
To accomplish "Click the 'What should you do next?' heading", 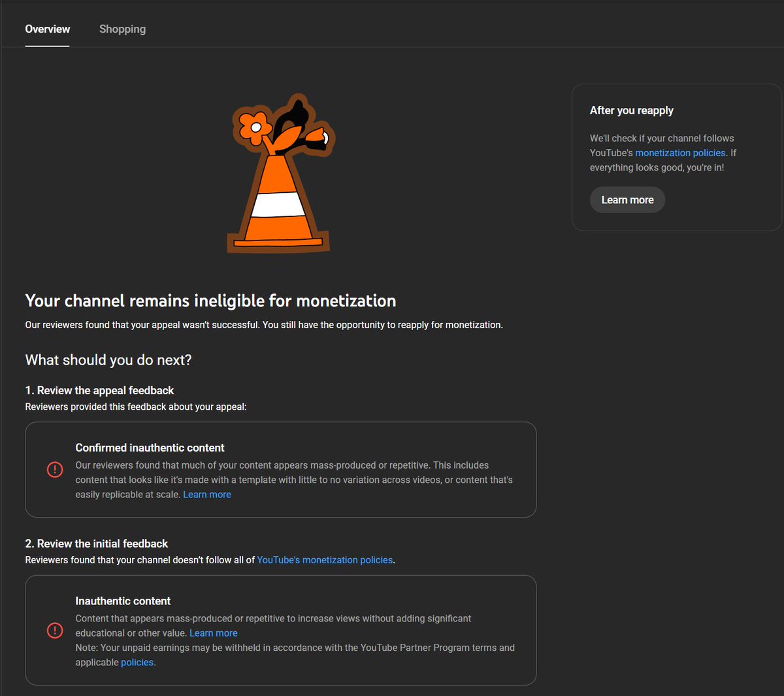I will [108, 360].
